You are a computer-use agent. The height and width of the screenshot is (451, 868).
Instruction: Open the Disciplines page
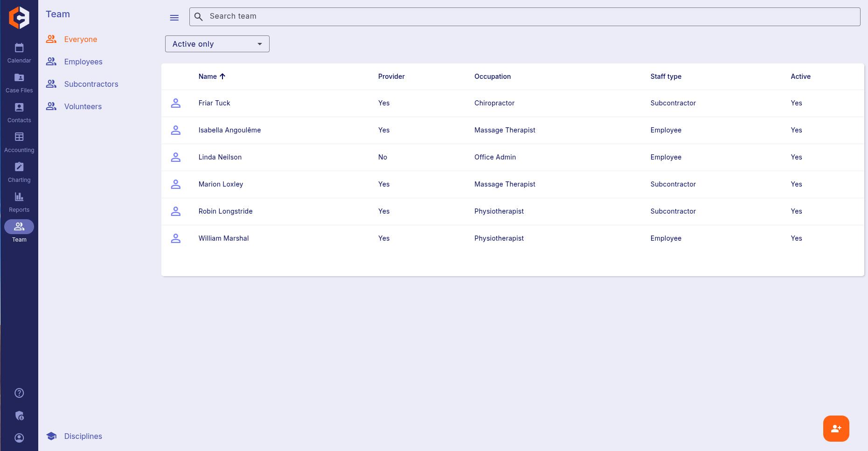click(x=83, y=436)
